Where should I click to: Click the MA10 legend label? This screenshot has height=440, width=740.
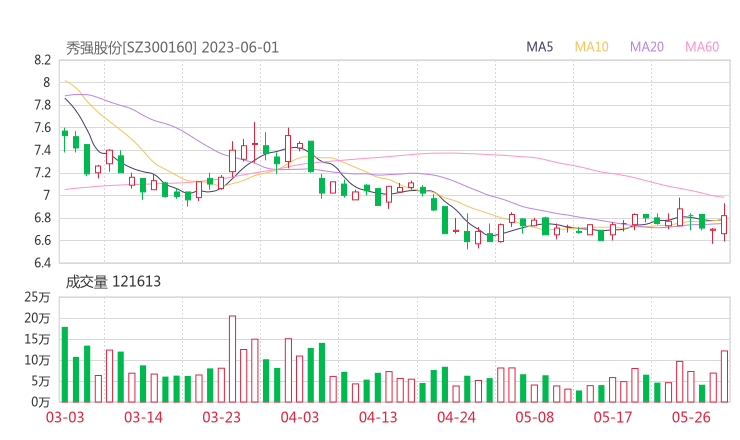591,47
